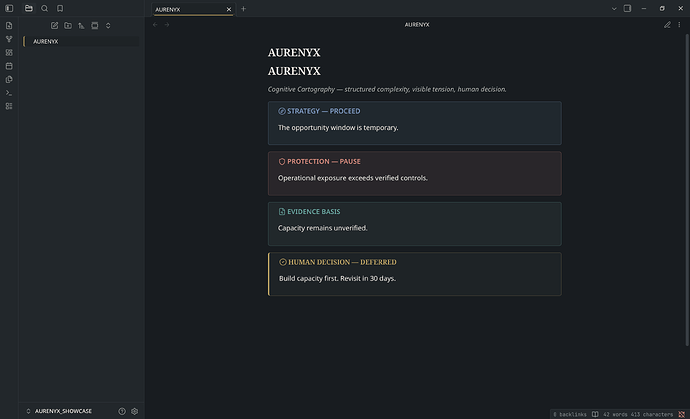The height and width of the screenshot is (419, 690).
Task: Click the '42 words' status bar entry
Action: point(615,414)
